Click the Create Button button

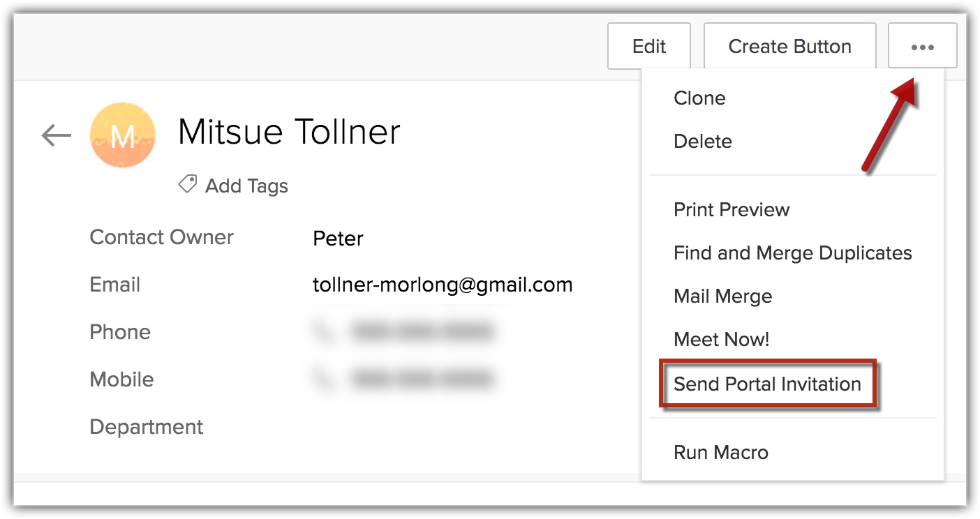click(x=789, y=46)
